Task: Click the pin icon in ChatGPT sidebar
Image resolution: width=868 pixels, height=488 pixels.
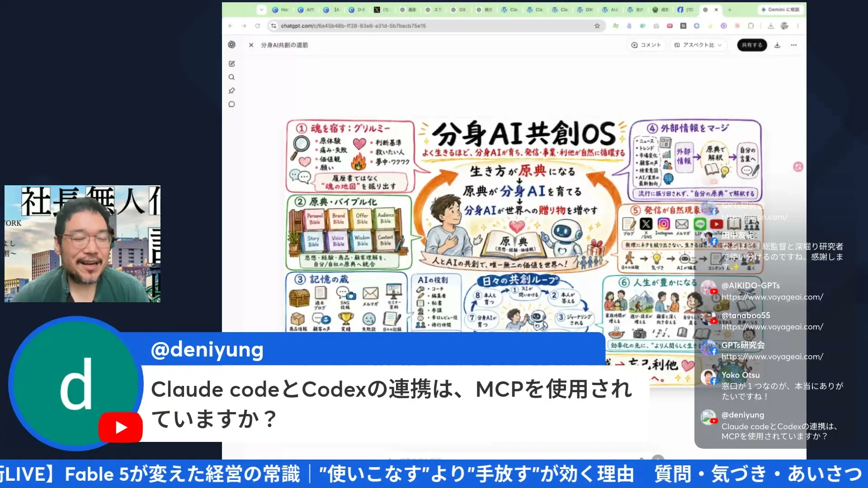Action: click(231, 91)
